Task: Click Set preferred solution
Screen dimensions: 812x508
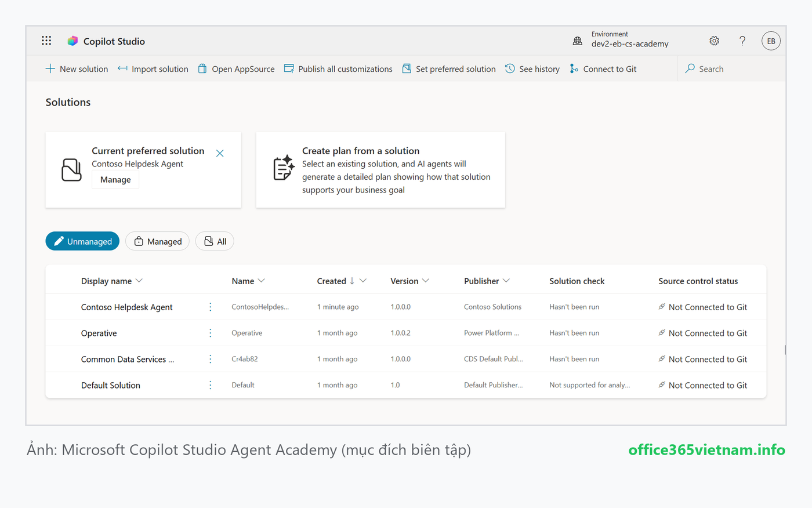Action: (449, 68)
